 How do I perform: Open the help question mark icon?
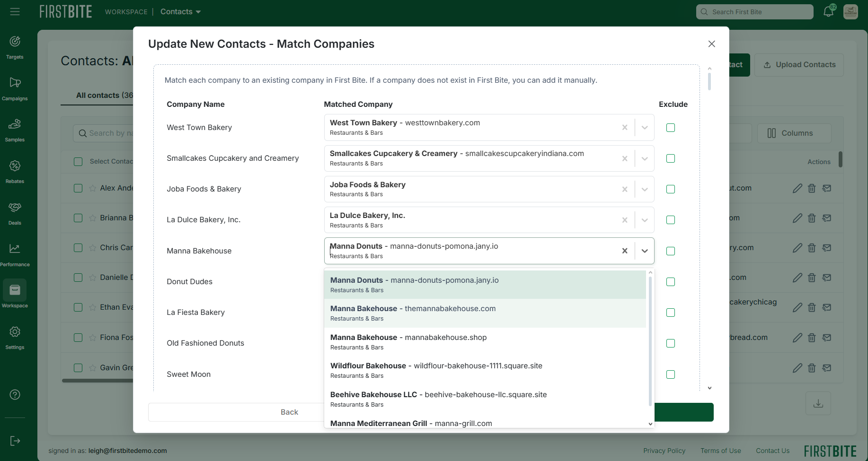tap(15, 395)
